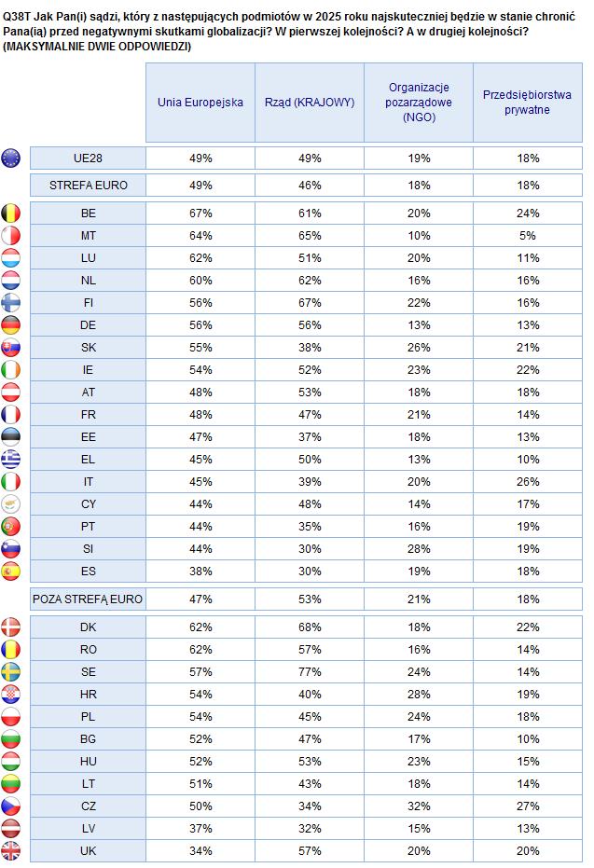
Task: Select the STREFA EURO row label
Action: [88, 186]
